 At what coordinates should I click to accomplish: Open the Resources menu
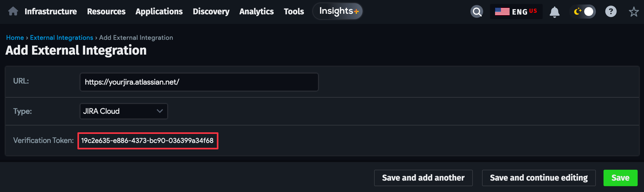[106, 11]
